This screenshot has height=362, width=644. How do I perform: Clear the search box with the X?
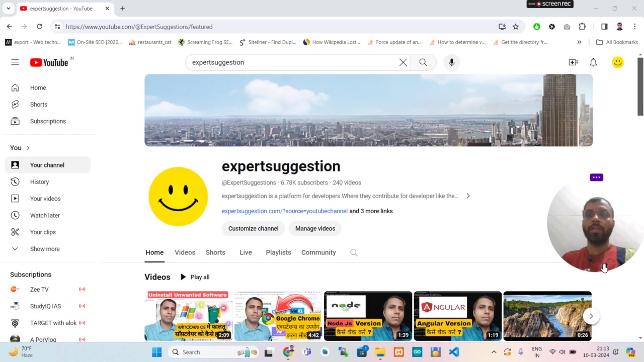tap(403, 62)
